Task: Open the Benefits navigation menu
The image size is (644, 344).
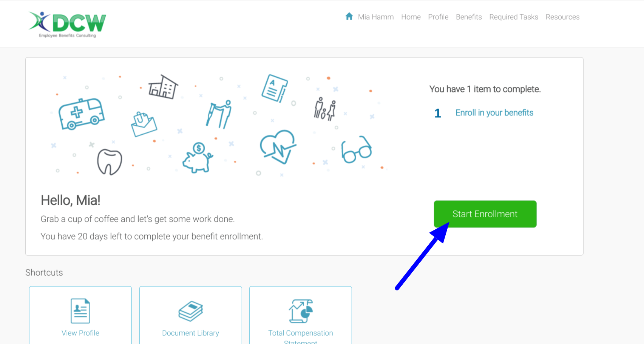Action: [468, 17]
